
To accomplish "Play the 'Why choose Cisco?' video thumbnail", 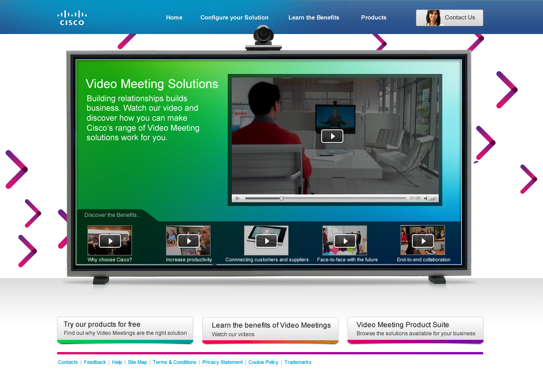I will 110,240.
